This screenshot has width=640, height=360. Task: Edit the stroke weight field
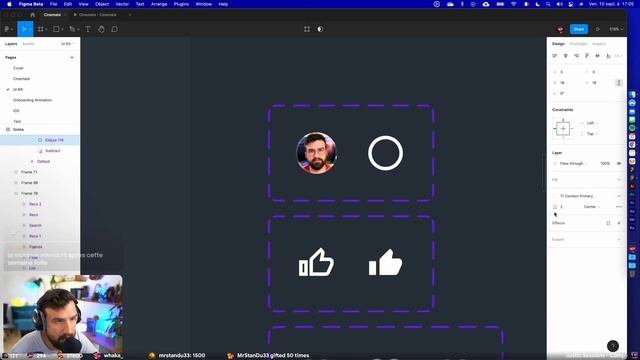[x=562, y=207]
